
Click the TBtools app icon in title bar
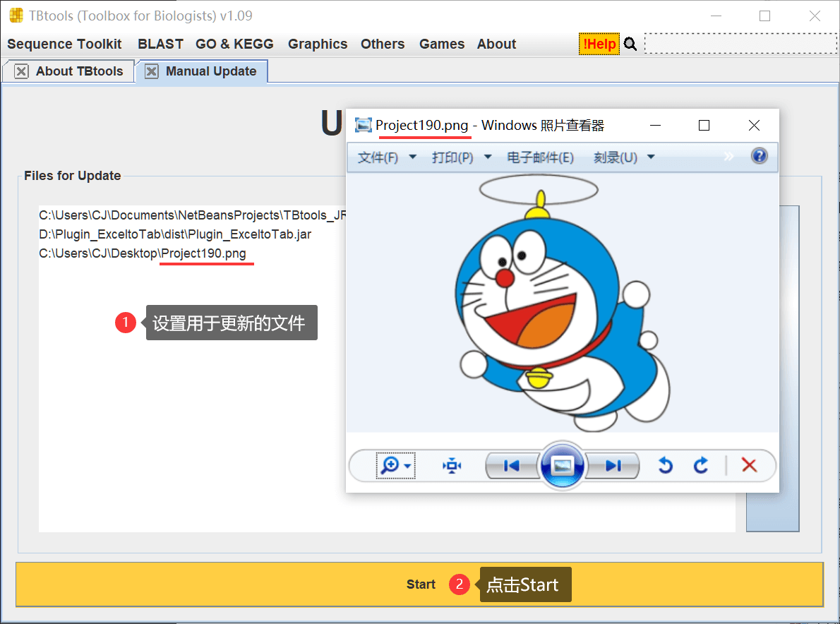point(17,16)
